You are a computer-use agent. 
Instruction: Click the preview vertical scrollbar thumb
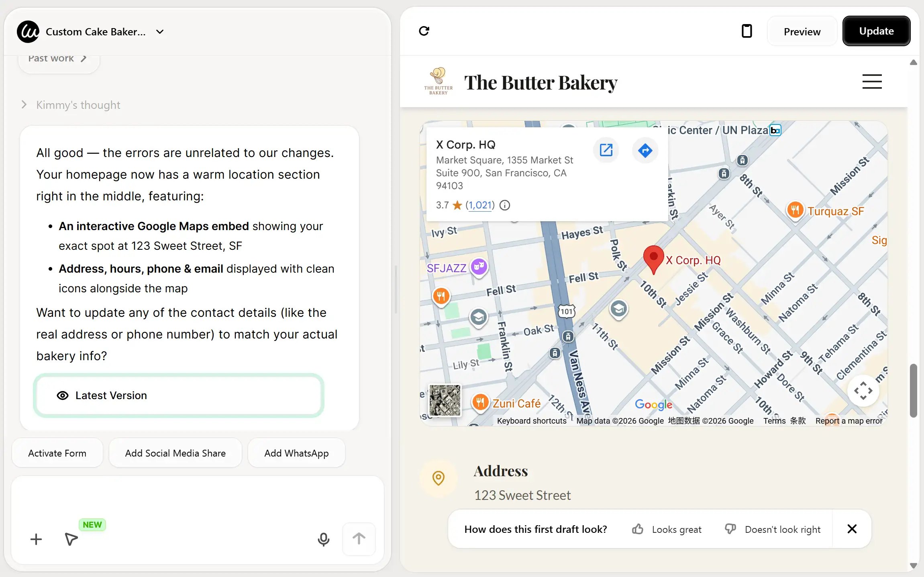[x=913, y=390]
